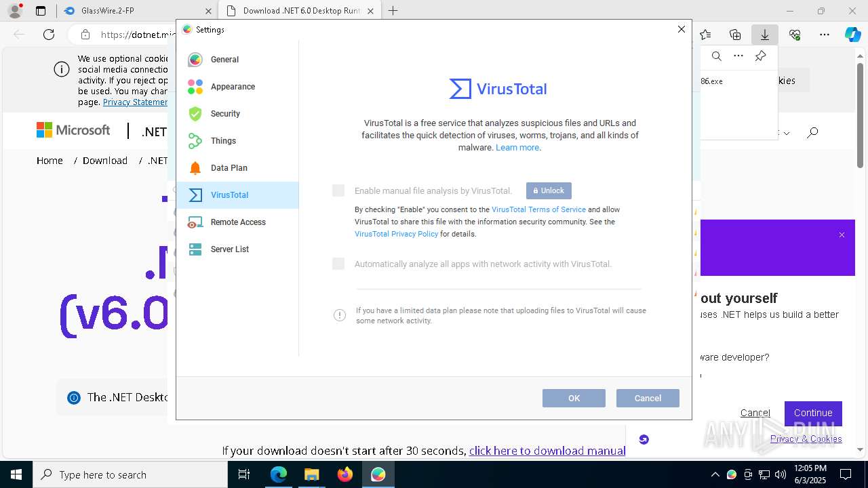868x488 pixels.
Task: Click Cancel link on survey popup
Action: (755, 413)
